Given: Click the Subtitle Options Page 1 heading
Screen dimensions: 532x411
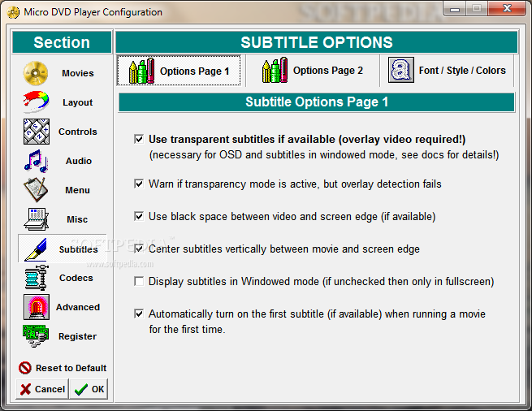Looking at the screenshot, I should point(317,102).
